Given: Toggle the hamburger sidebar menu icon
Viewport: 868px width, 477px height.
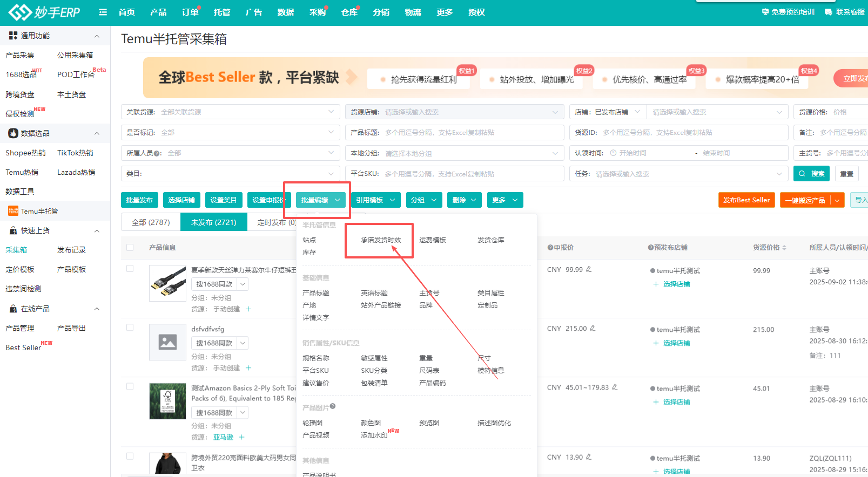Looking at the screenshot, I should click(x=103, y=12).
